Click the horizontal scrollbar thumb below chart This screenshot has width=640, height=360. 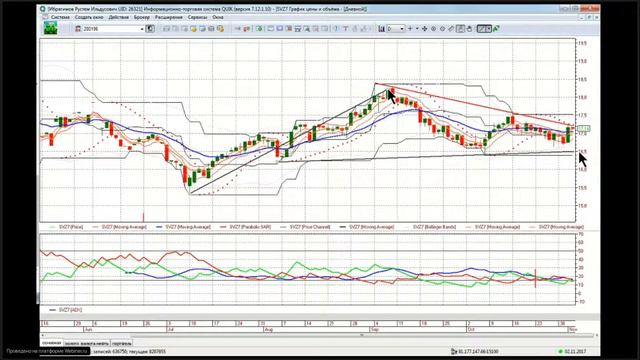click(361, 336)
